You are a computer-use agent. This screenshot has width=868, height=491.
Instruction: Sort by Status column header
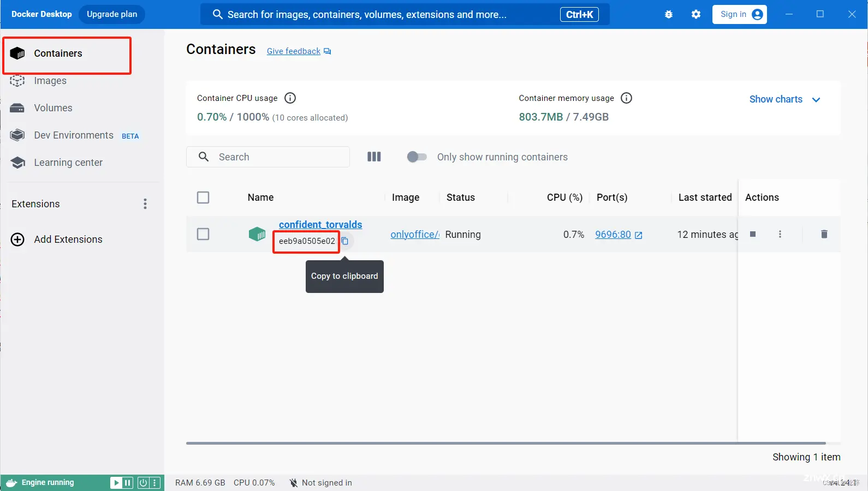(x=461, y=197)
